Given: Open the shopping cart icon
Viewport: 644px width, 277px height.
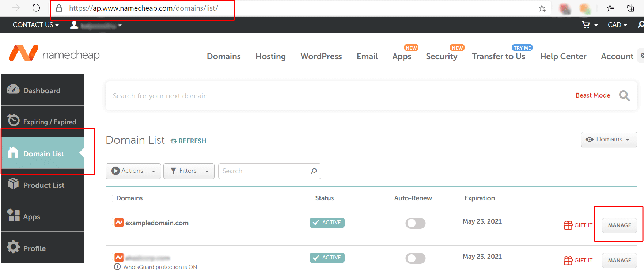Looking at the screenshot, I should point(586,25).
